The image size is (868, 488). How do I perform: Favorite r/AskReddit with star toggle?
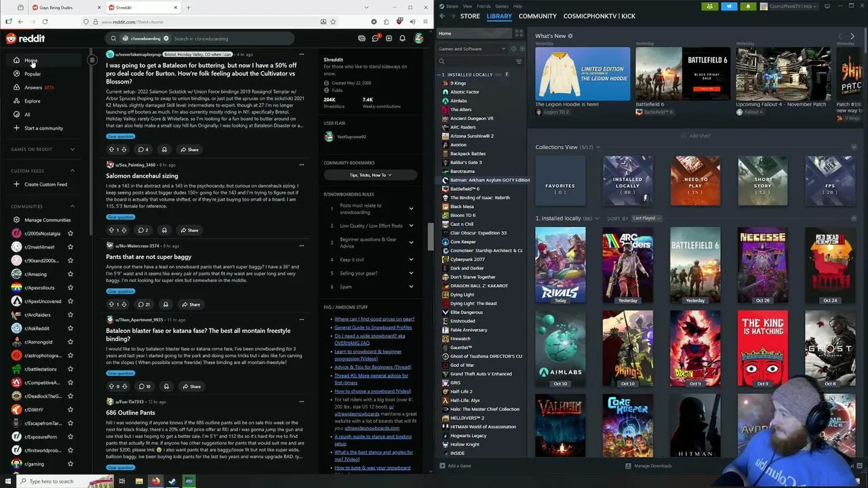(70, 329)
